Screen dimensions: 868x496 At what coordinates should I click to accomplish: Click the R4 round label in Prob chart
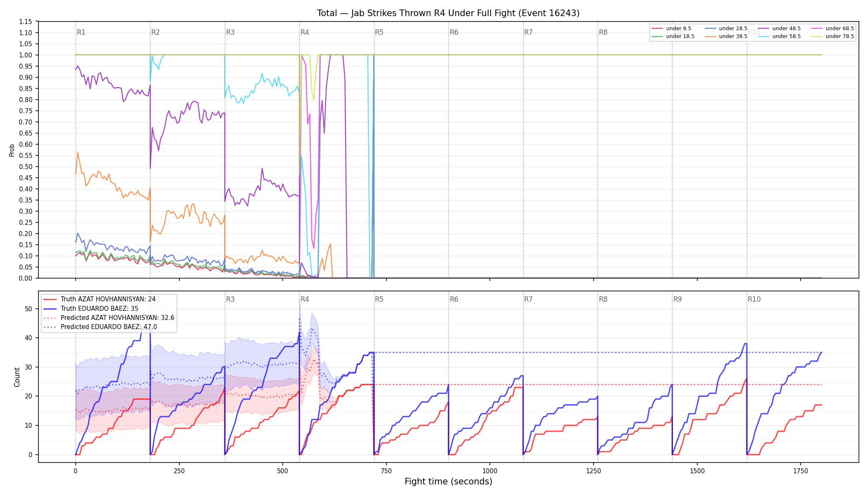(305, 32)
